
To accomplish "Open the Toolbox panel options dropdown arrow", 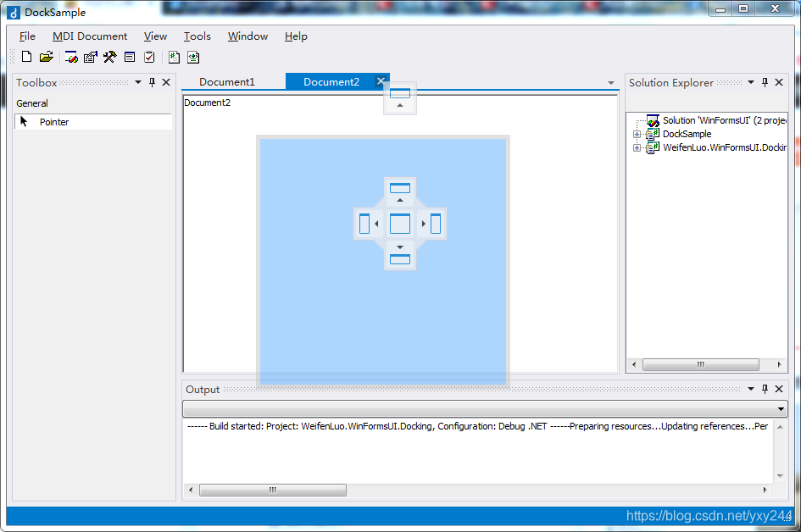I will [x=138, y=82].
